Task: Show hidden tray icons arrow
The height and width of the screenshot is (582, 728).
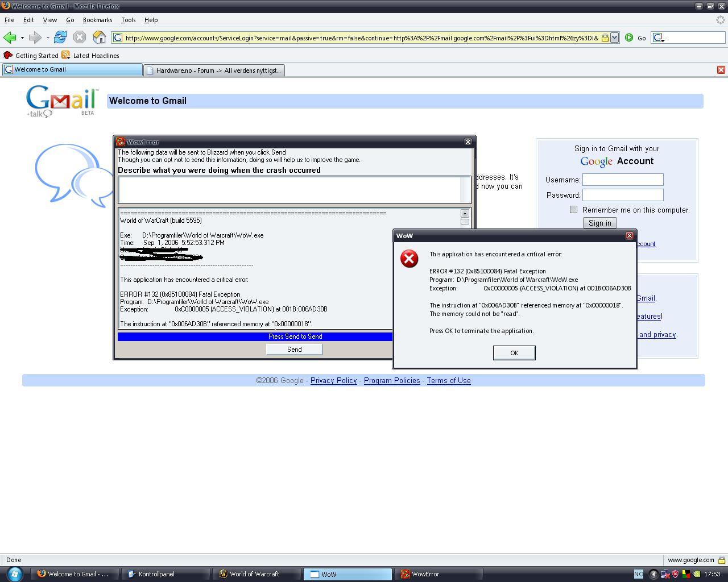Action: pos(653,574)
